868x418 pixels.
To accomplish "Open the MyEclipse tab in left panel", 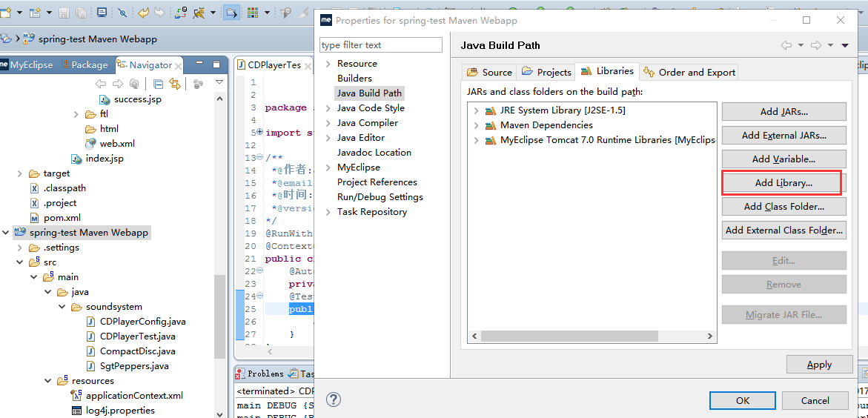I will 27,64.
